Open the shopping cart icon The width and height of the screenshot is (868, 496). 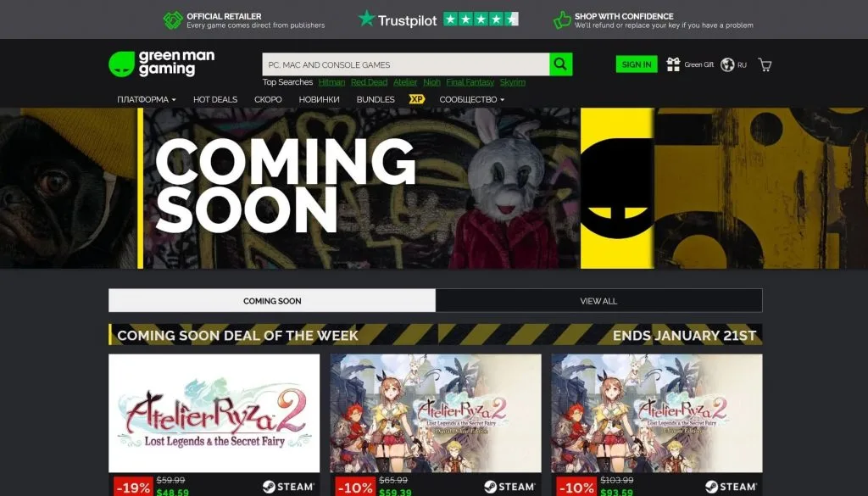tap(765, 64)
